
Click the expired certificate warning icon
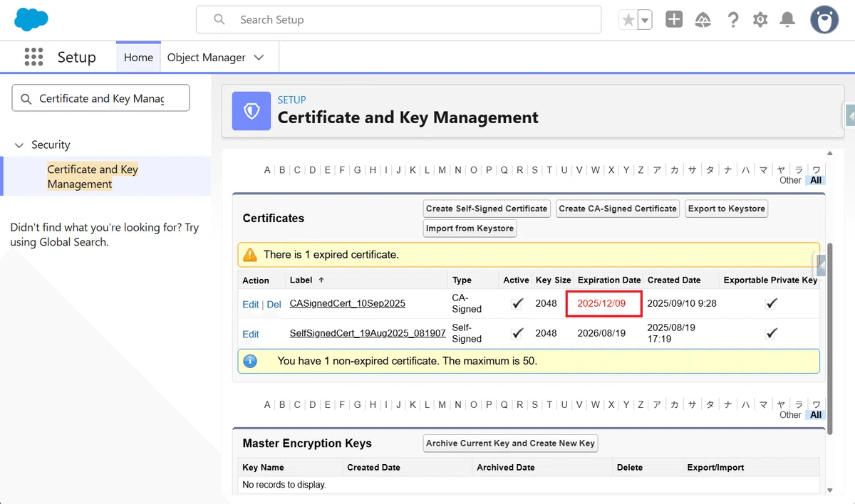[250, 254]
